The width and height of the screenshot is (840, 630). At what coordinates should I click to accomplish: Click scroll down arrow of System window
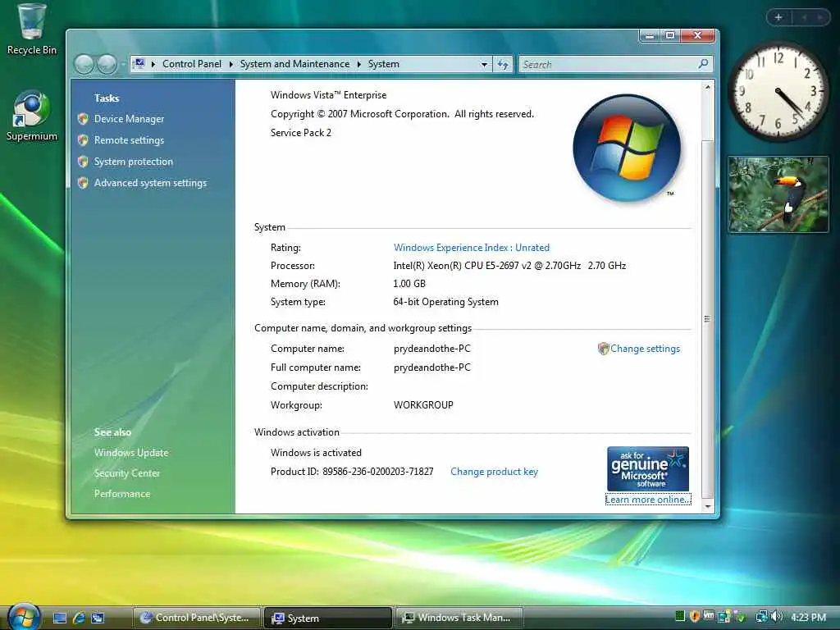point(707,506)
